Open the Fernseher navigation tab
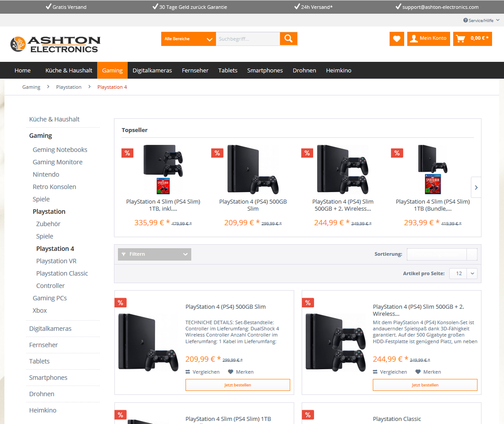 tap(195, 70)
